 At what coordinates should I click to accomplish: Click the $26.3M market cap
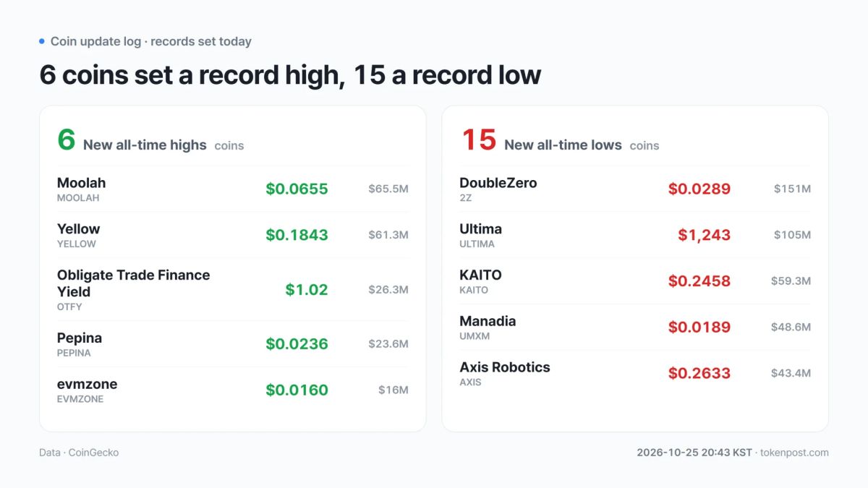[388, 290]
